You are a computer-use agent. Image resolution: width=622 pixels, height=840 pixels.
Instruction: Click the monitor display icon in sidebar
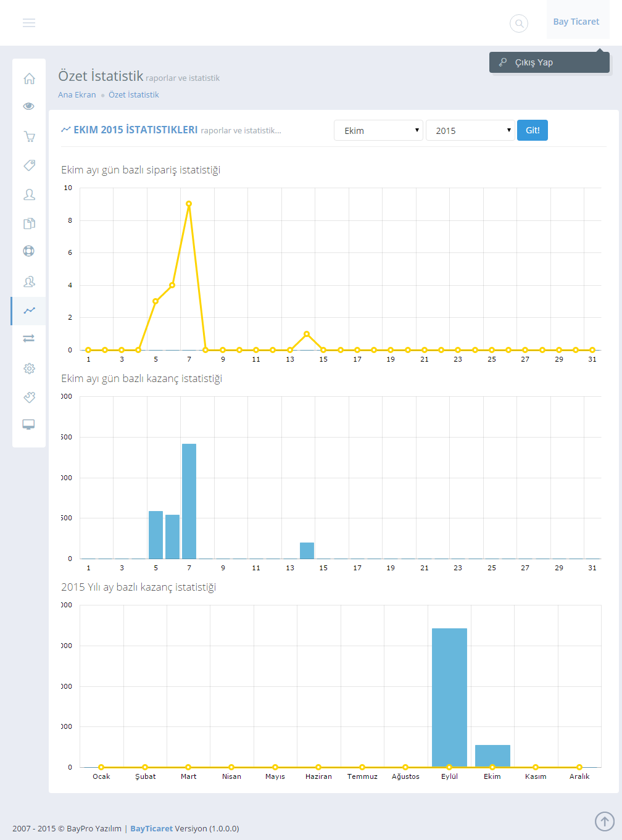[x=29, y=425]
